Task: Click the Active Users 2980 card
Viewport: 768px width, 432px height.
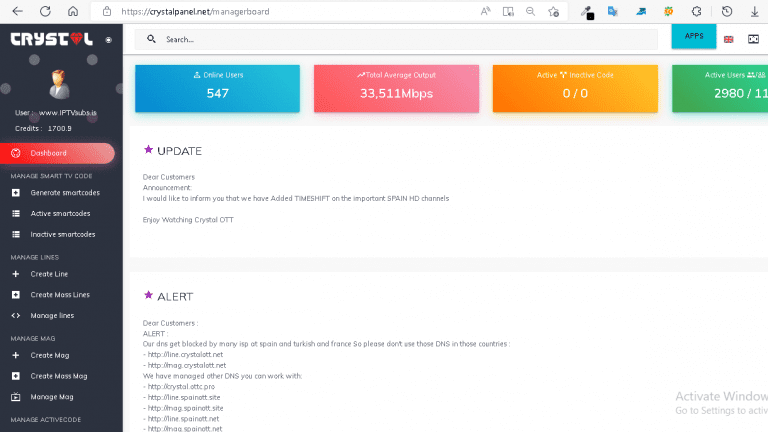Action: coord(720,89)
